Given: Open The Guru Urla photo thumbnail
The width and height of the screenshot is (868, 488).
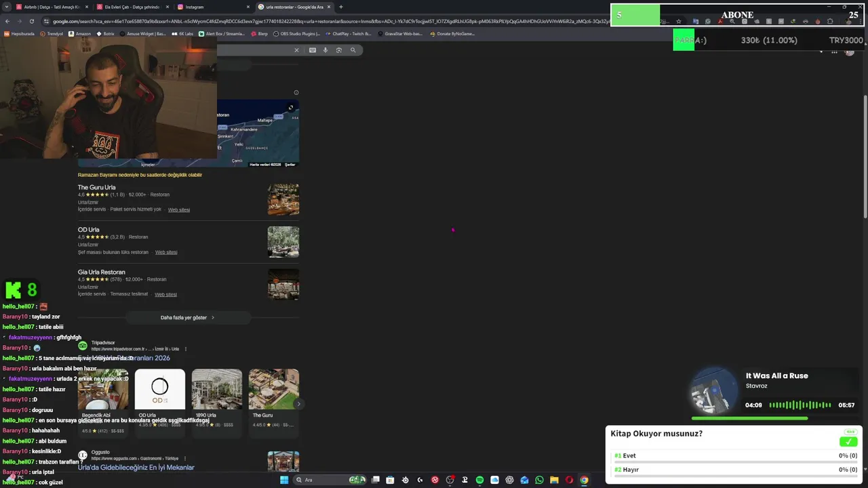Looking at the screenshot, I should (283, 199).
